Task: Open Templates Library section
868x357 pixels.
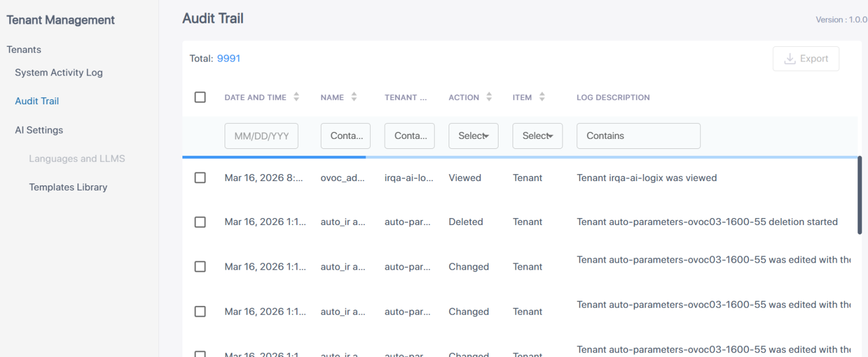Action: pos(68,187)
